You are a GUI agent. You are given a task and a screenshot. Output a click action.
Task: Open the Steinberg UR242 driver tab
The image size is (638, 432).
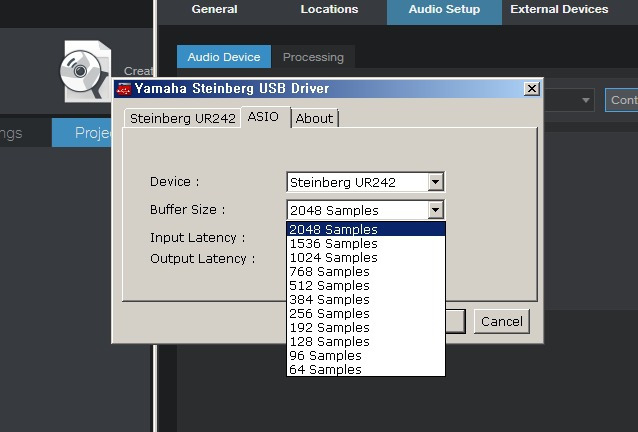pos(183,118)
